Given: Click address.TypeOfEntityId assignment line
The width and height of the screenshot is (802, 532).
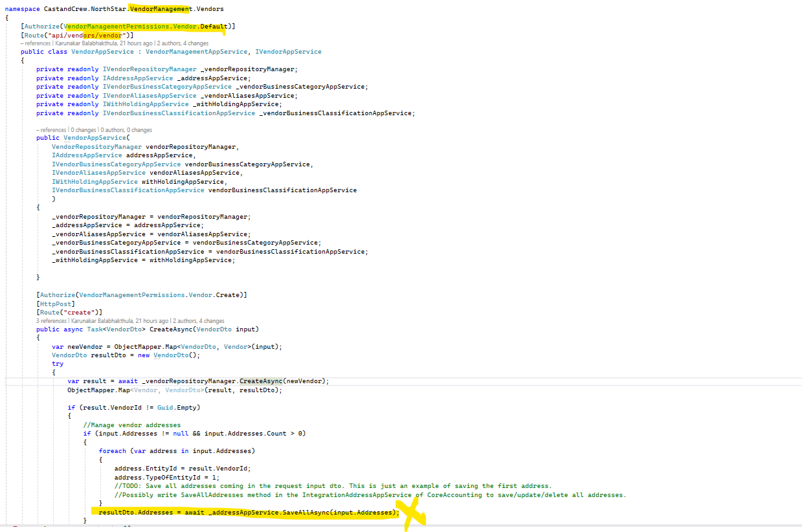Looking at the screenshot, I should (164, 478).
